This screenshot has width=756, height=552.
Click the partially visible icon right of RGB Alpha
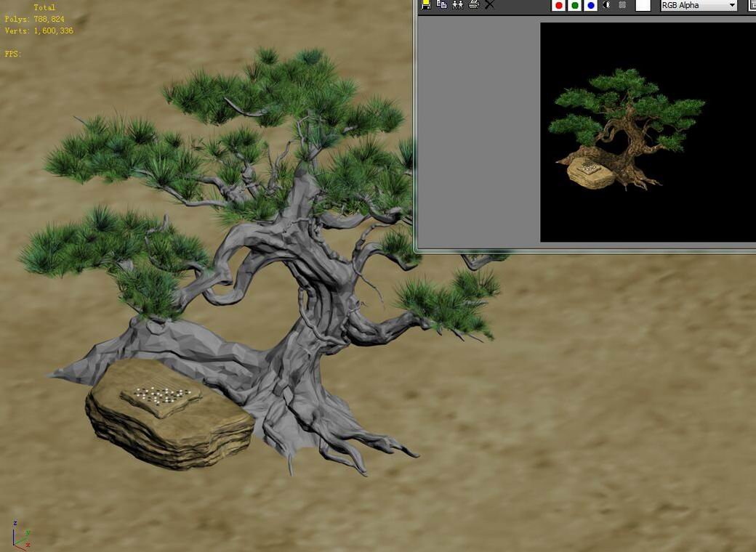(752, 6)
